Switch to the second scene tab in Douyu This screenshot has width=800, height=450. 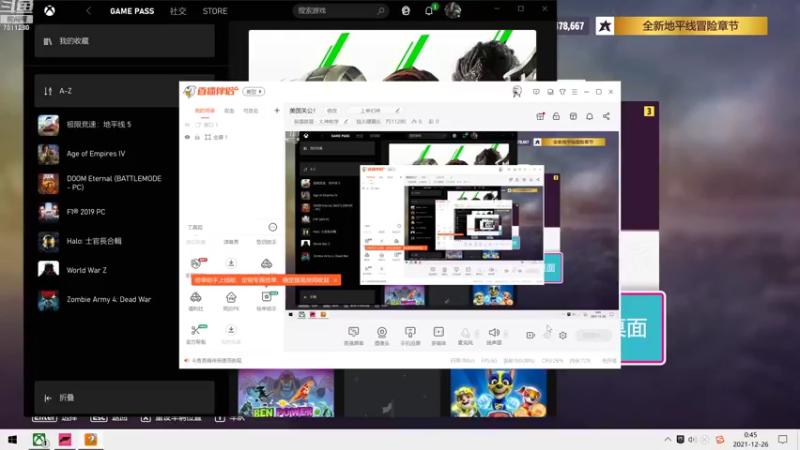tap(229, 111)
